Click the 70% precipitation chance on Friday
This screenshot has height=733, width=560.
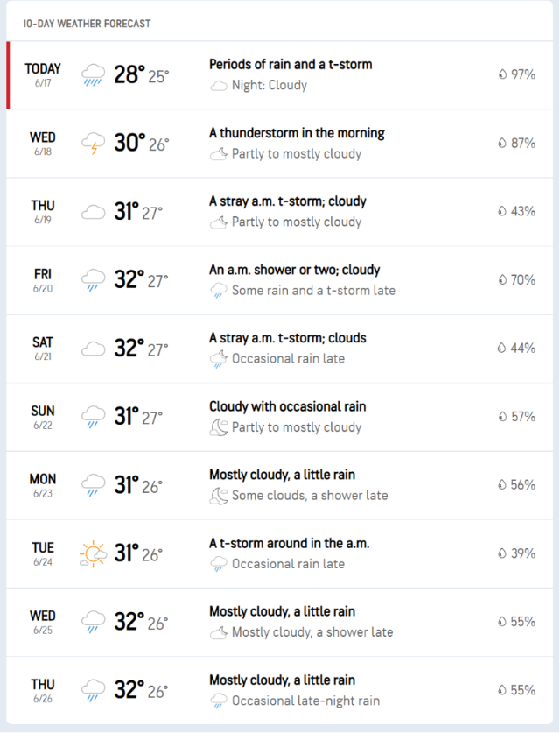click(522, 280)
